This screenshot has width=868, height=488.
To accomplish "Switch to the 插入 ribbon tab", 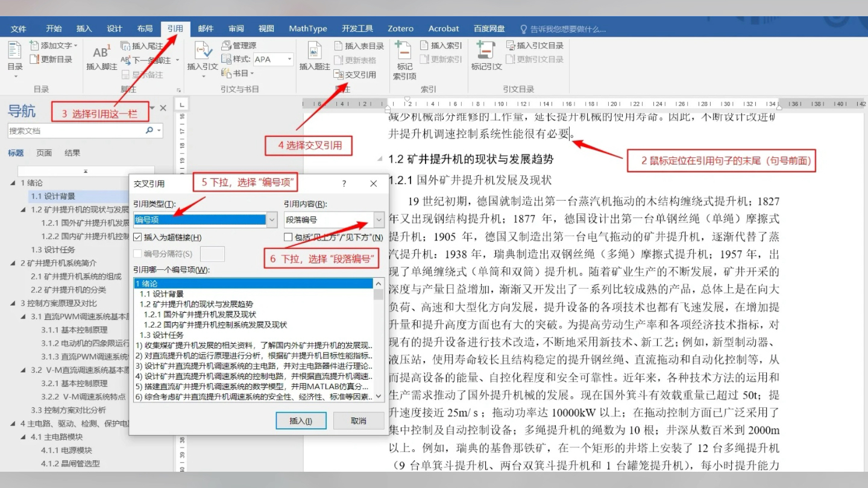I will [x=84, y=28].
